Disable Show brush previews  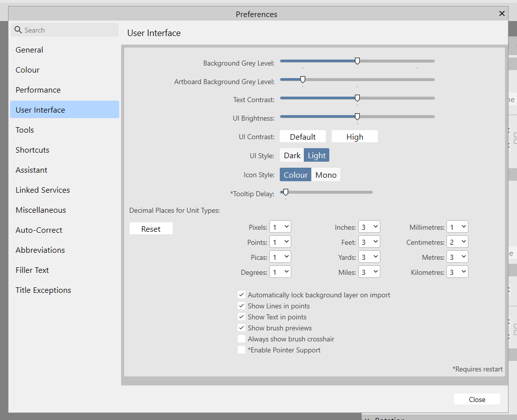click(x=242, y=328)
